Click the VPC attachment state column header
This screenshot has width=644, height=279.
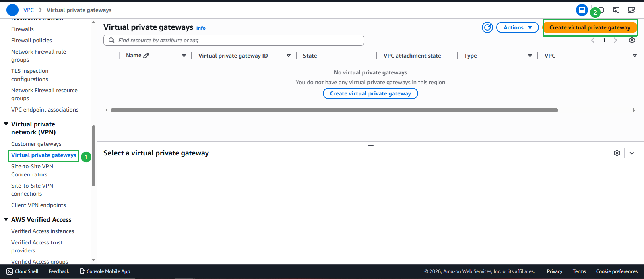pyautogui.click(x=412, y=56)
